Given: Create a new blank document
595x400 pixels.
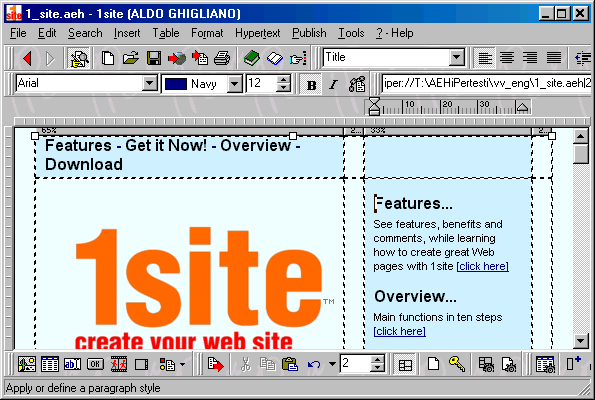Looking at the screenshot, I should [x=108, y=58].
